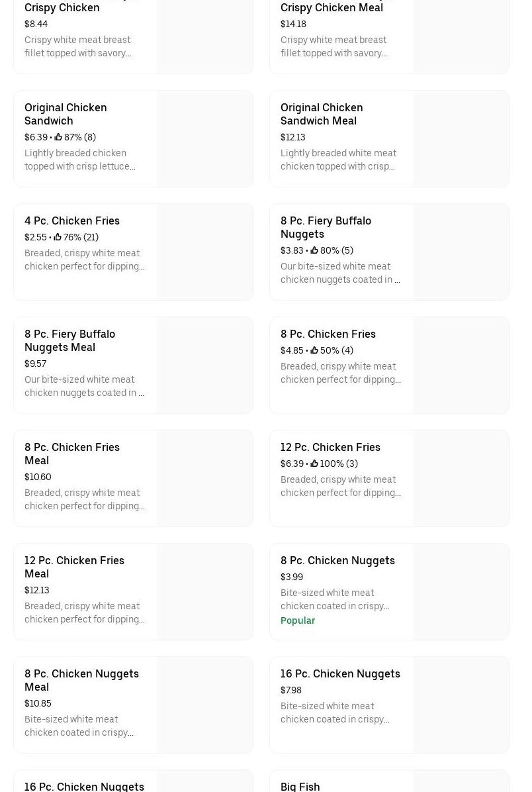Viewport: 532px width, 792px height.
Task: Click the Big Fish item title
Action: (300, 786)
